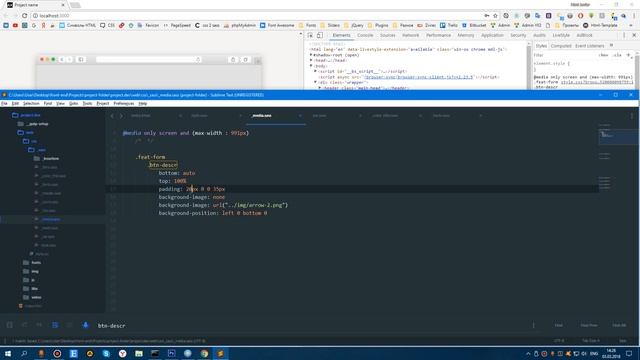Reload the localhost page in Chrome
This screenshot has height=360, width=640.
click(x=24, y=16)
